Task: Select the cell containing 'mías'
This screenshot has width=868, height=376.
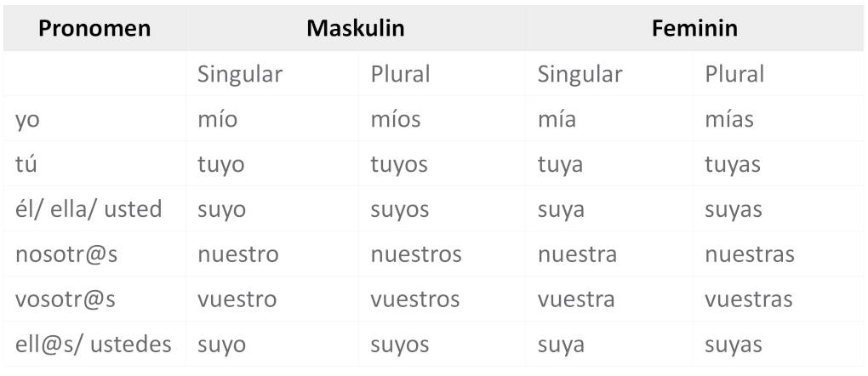Action: click(728, 119)
